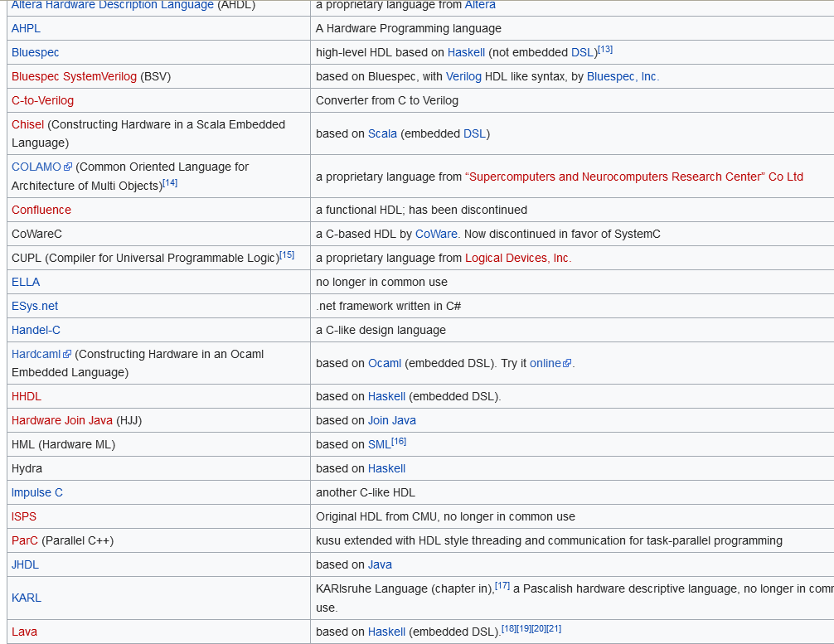Image resolution: width=834 pixels, height=644 pixels.
Task: Open the HHDL red link
Action: click(26, 396)
